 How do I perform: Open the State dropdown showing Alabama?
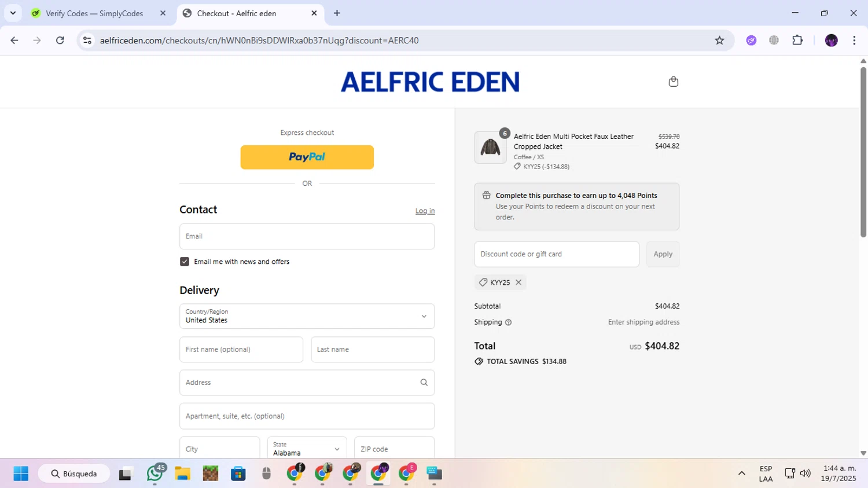click(x=307, y=449)
